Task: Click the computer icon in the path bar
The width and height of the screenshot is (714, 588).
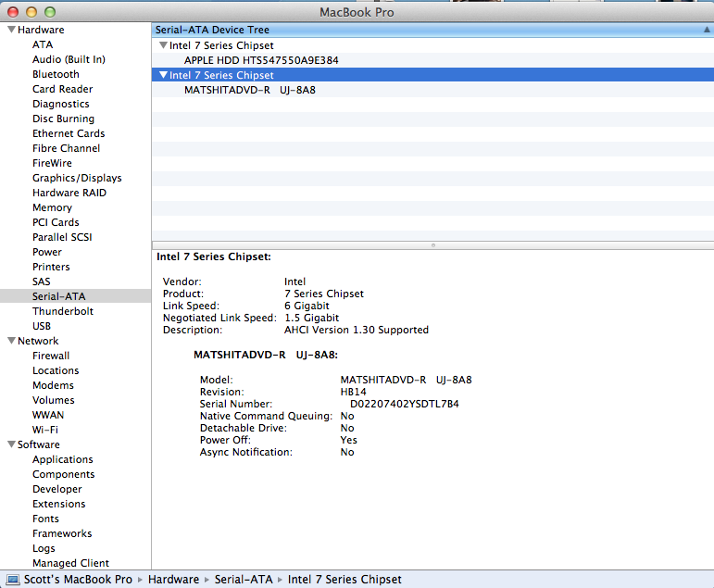Action: (13, 580)
